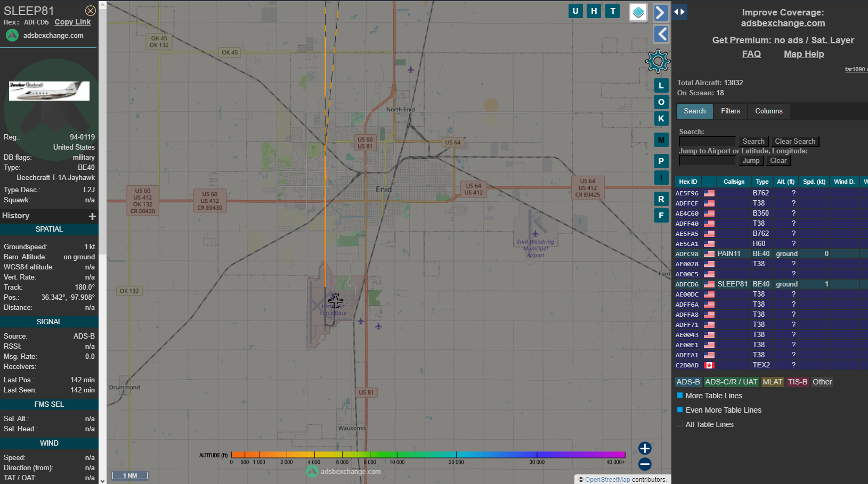Open the OpenStreetMap attribution link
The height and width of the screenshot is (484, 868).
point(607,480)
